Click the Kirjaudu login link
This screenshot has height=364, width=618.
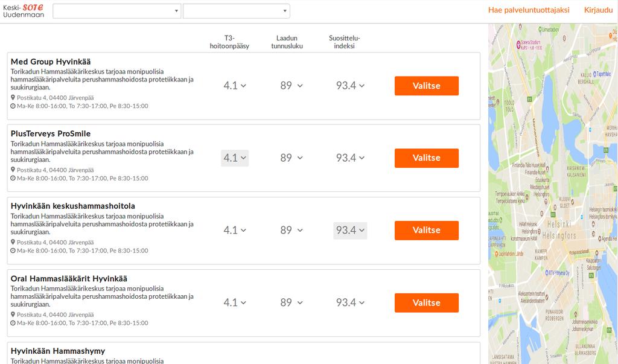click(x=598, y=10)
